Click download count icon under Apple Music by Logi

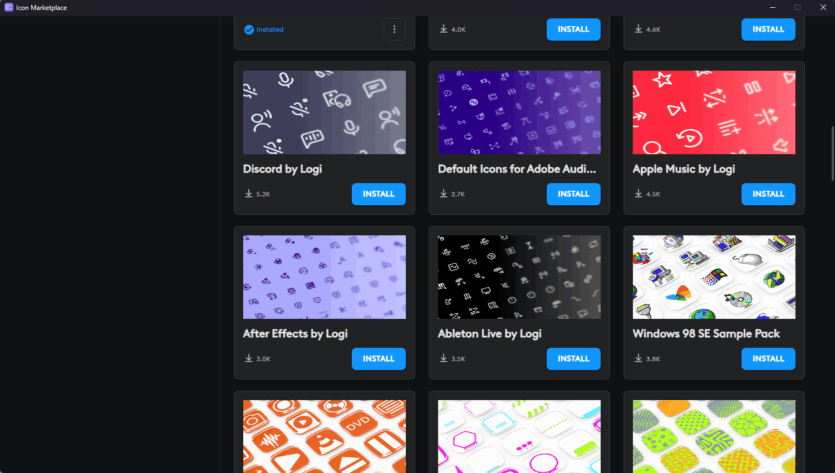638,194
